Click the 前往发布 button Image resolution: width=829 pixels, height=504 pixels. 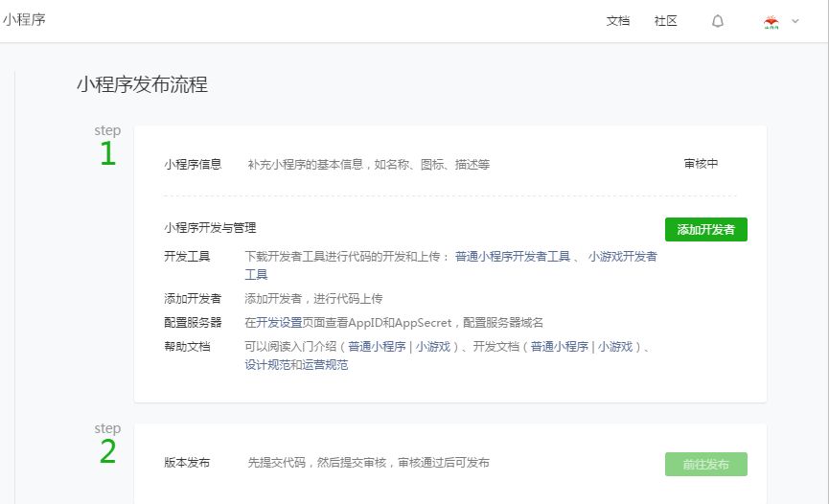pyautogui.click(x=705, y=465)
